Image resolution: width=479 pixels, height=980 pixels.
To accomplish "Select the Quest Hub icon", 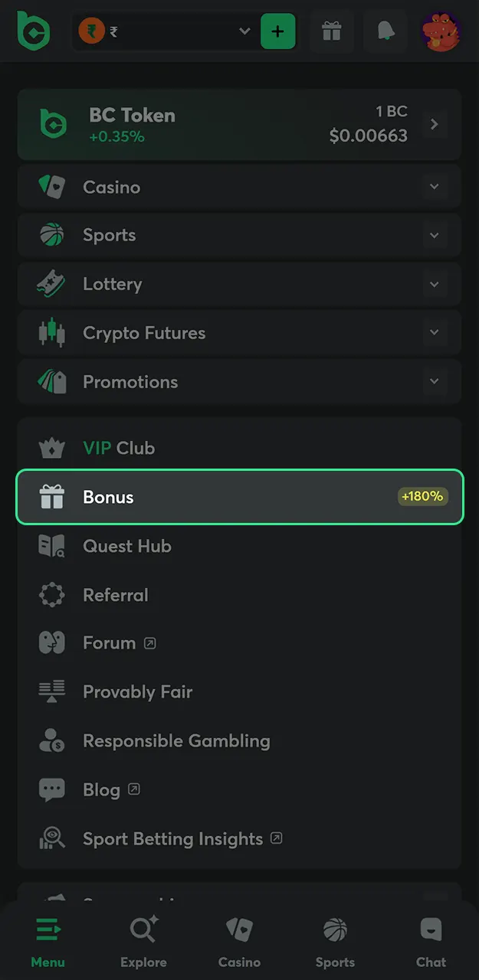I will 51,545.
